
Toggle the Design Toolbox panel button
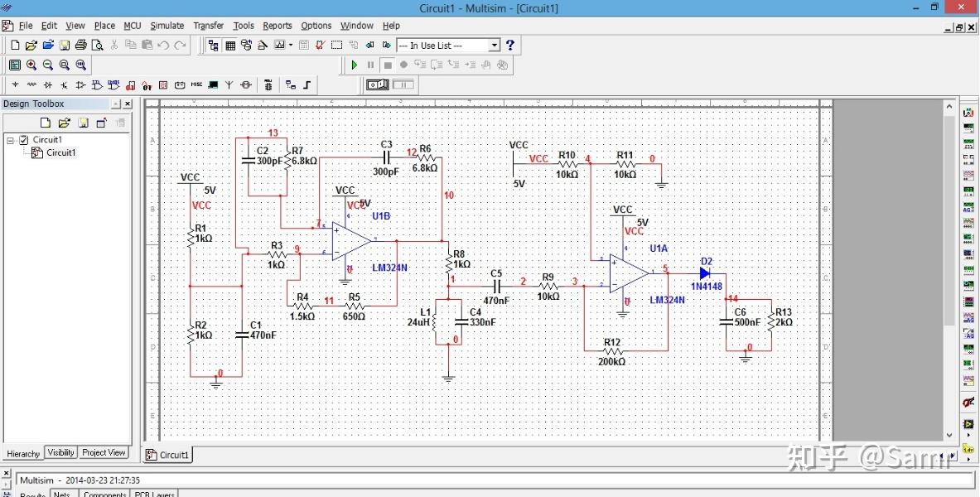click(x=214, y=46)
